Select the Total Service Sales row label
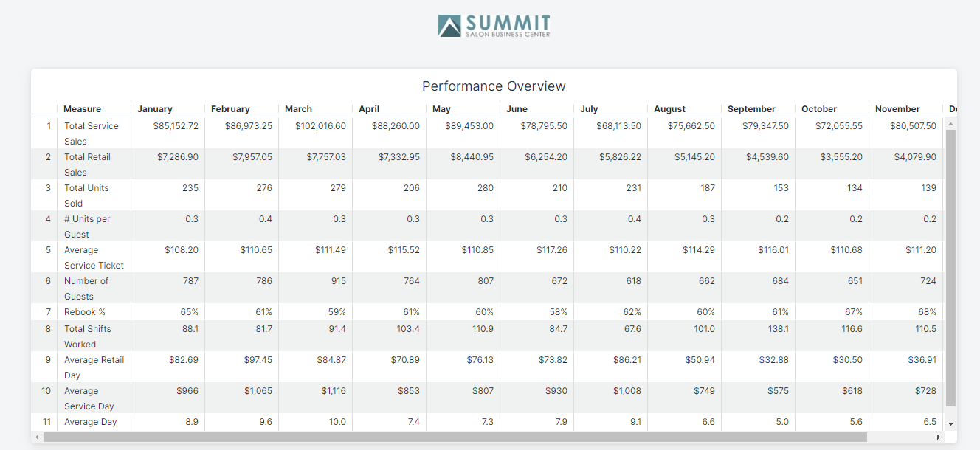980x450 pixels. click(91, 134)
